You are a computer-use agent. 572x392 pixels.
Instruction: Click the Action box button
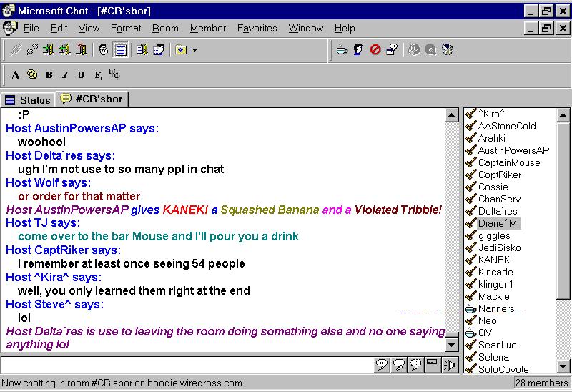433,364
